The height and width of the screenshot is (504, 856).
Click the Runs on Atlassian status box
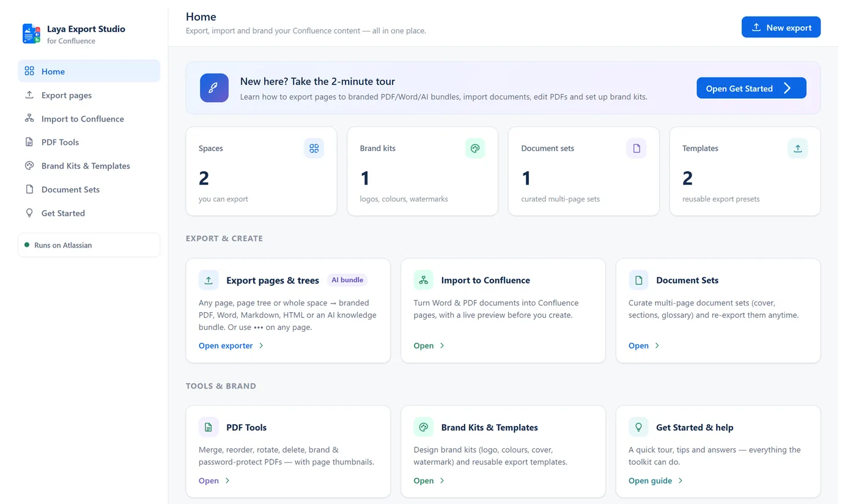(89, 245)
